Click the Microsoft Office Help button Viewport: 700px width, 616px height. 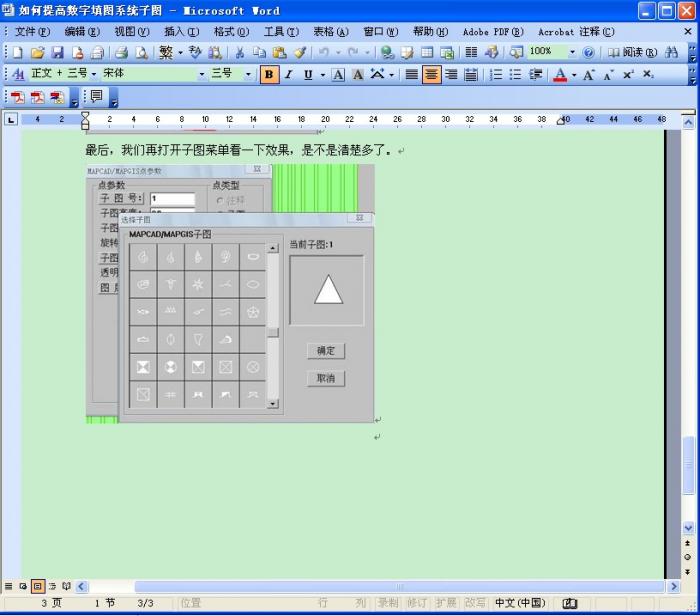click(588, 52)
